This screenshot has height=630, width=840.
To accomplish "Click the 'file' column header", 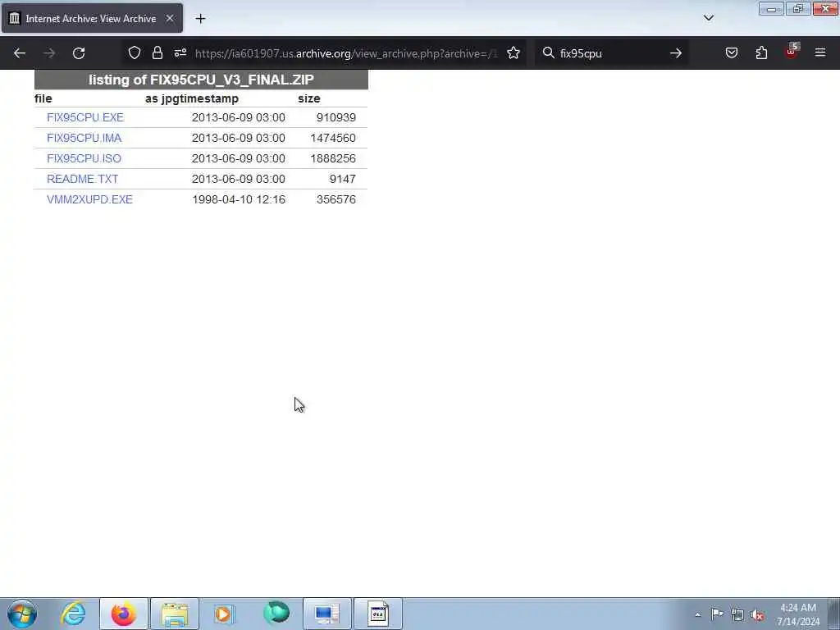I will coord(43,98).
